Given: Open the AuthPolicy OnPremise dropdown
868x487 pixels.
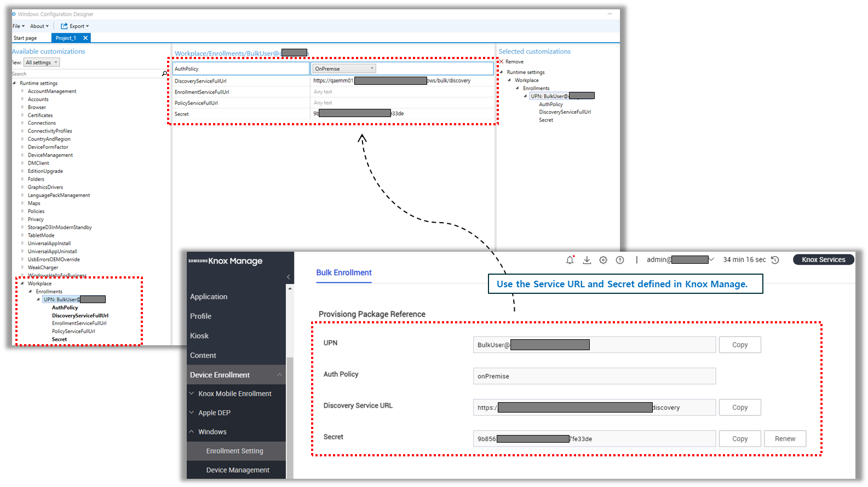Looking at the screenshot, I should click(344, 68).
